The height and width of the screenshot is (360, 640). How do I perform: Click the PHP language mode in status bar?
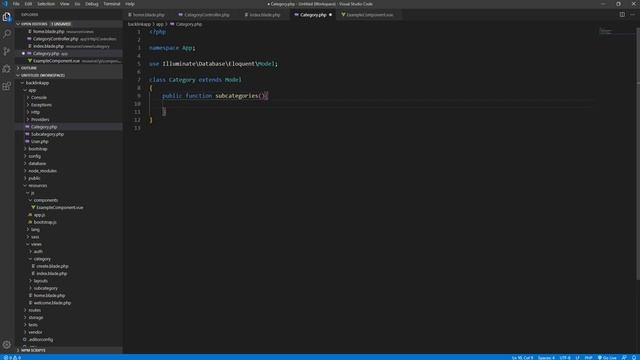[x=588, y=358]
